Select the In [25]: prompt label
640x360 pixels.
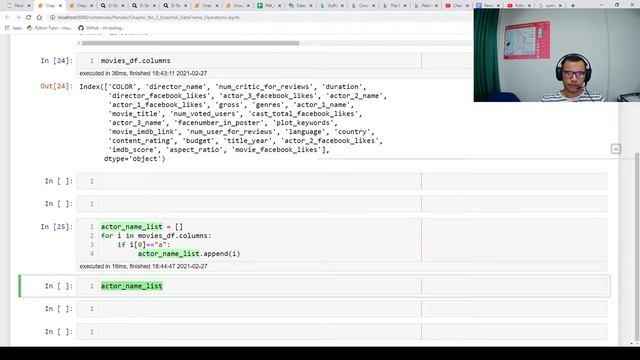point(56,227)
